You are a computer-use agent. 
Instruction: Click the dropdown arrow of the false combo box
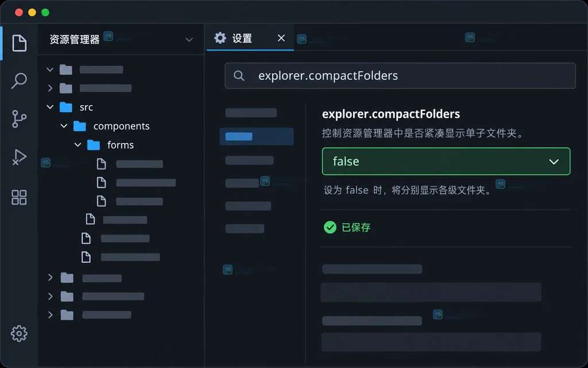[554, 162]
